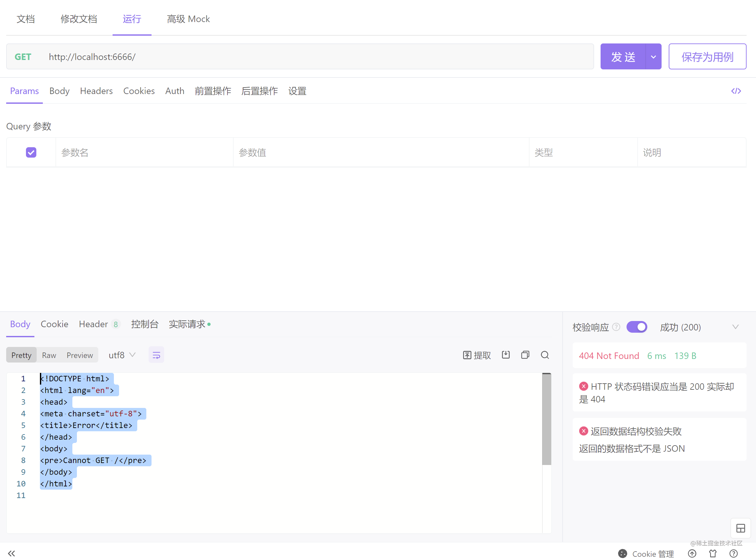Image resolution: width=756 pixels, height=560 pixels.
Task: Uncheck the Query parameter row checkbox
Action: pos(31,152)
